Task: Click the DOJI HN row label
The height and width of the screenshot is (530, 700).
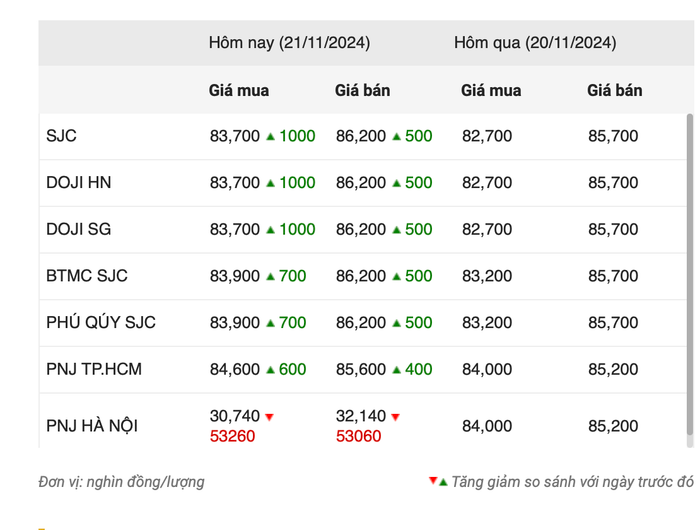Action: coord(79,183)
